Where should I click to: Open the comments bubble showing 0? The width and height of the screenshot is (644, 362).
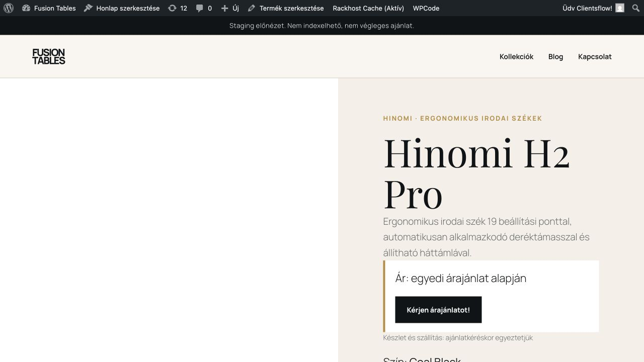coord(204,8)
